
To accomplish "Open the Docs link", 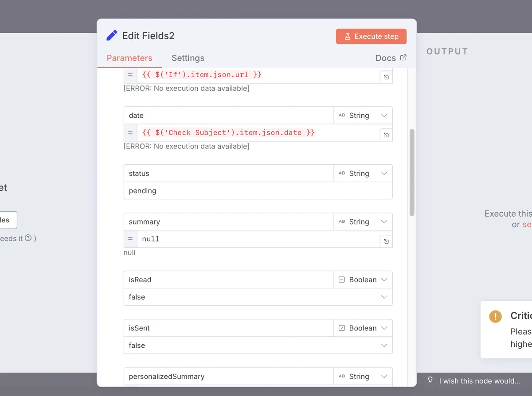I will click(386, 58).
